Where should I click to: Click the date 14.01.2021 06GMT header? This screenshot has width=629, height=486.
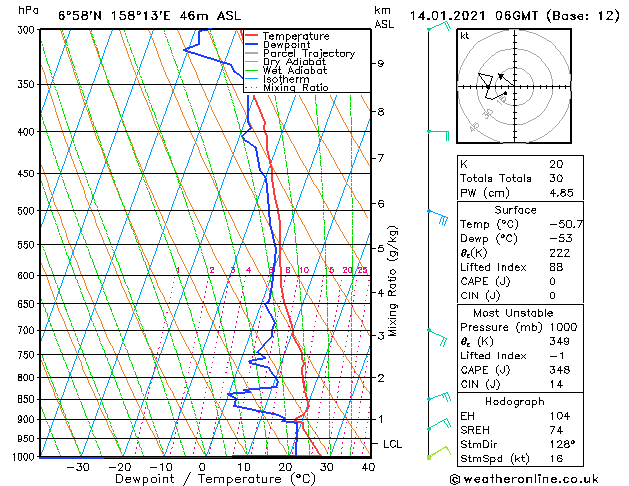tap(474, 16)
